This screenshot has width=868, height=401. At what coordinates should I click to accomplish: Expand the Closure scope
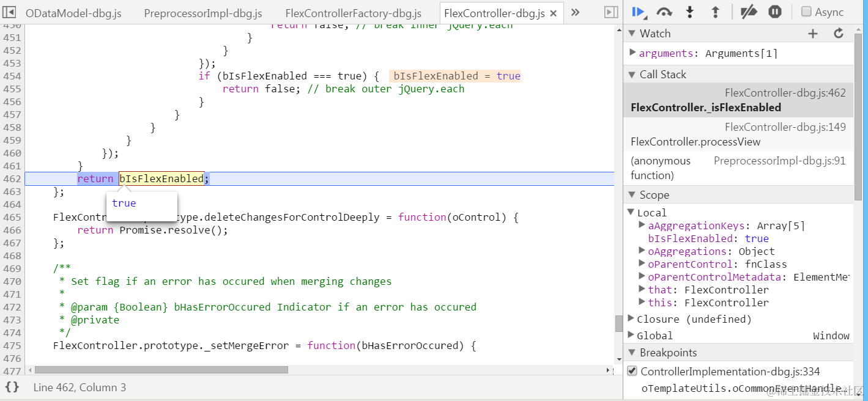tap(632, 319)
